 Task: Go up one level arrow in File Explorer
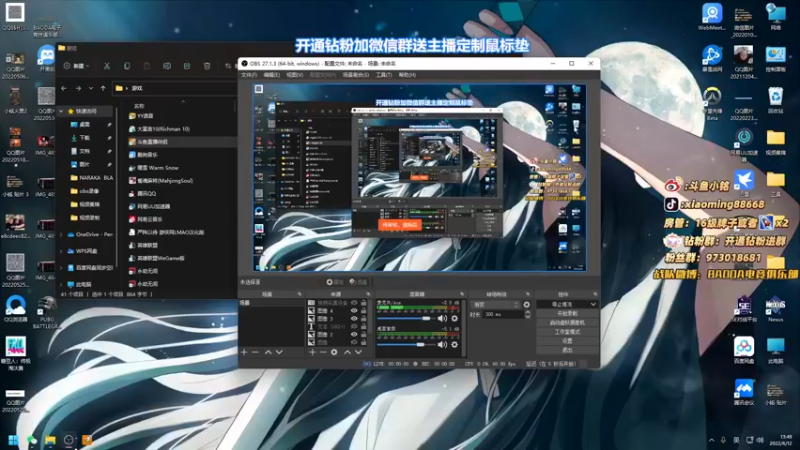coord(103,88)
